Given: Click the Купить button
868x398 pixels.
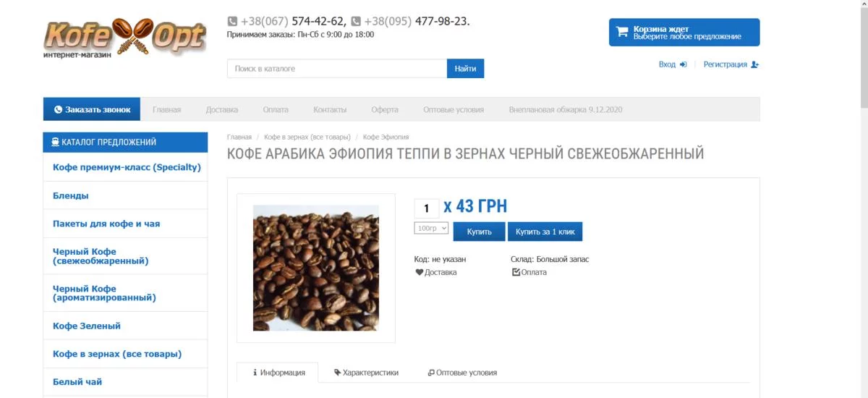Looking at the screenshot, I should coord(479,232).
